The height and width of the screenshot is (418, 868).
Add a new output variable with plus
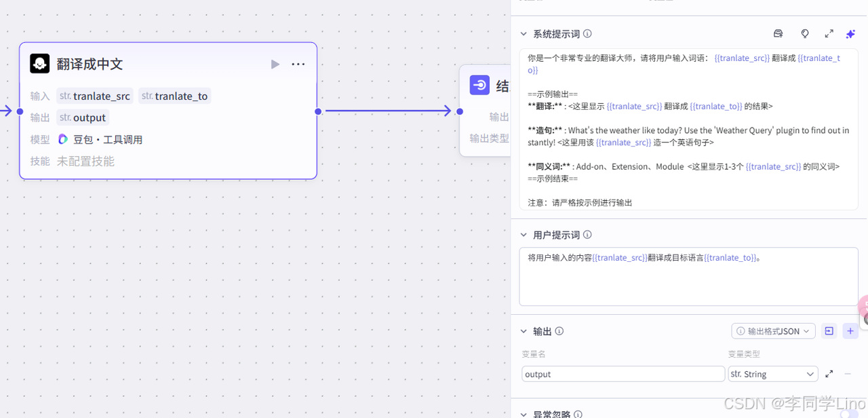pos(850,331)
